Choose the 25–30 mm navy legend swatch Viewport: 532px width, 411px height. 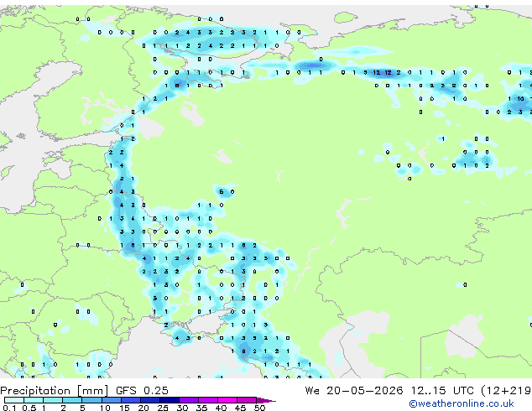[x=169, y=400]
